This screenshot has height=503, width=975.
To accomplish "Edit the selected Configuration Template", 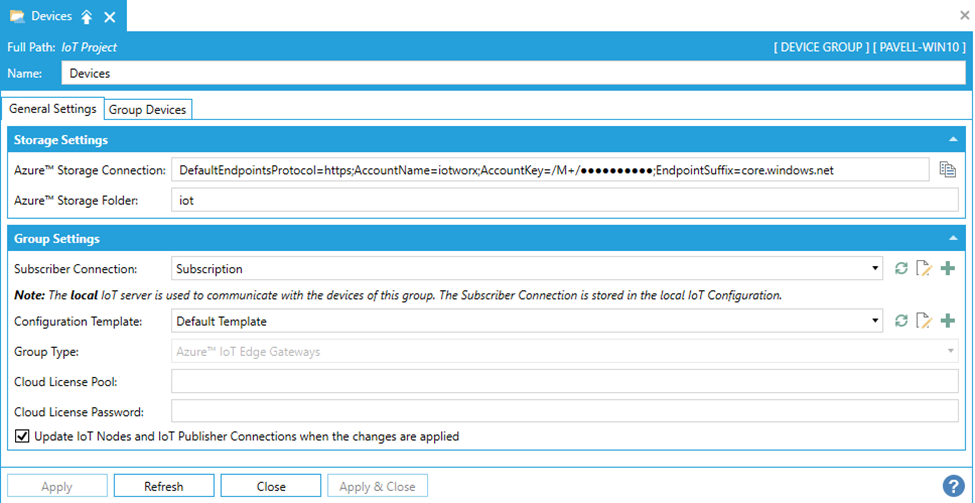I will click(924, 321).
